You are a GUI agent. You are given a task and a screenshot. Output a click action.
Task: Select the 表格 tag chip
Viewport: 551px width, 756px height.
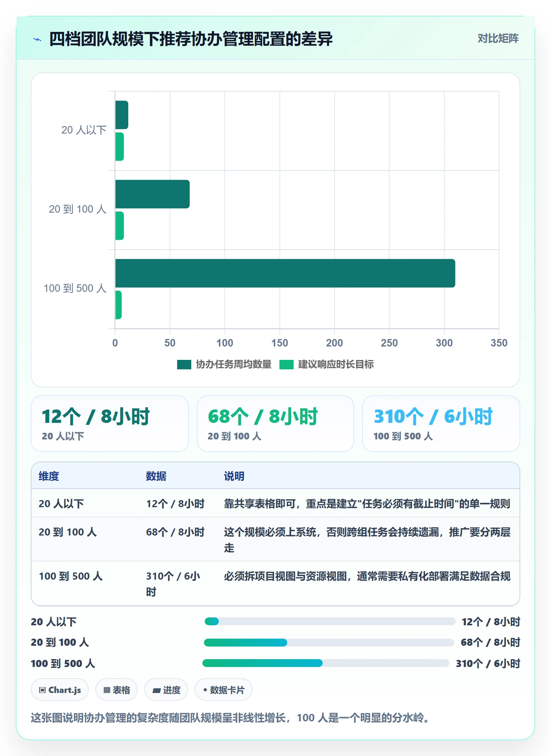click(x=116, y=690)
